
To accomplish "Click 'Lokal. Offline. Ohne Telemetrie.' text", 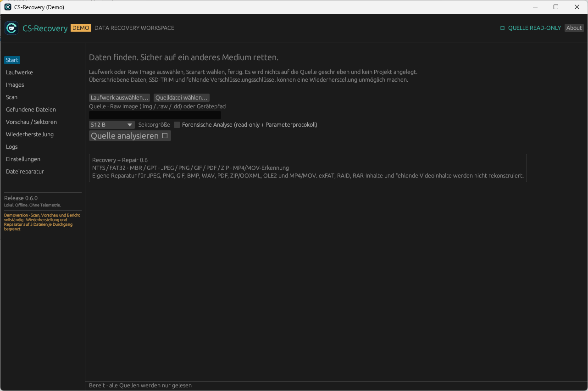I will pyautogui.click(x=33, y=205).
